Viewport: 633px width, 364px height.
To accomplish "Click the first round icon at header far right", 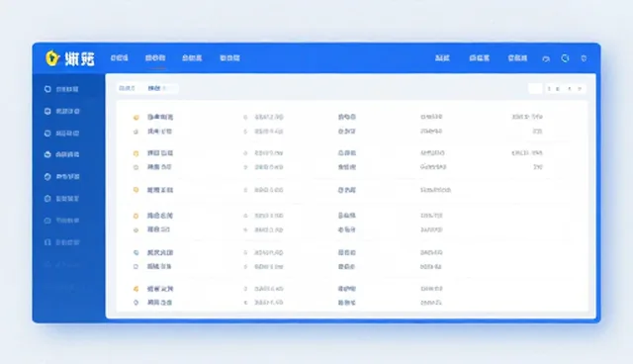I will pos(546,59).
